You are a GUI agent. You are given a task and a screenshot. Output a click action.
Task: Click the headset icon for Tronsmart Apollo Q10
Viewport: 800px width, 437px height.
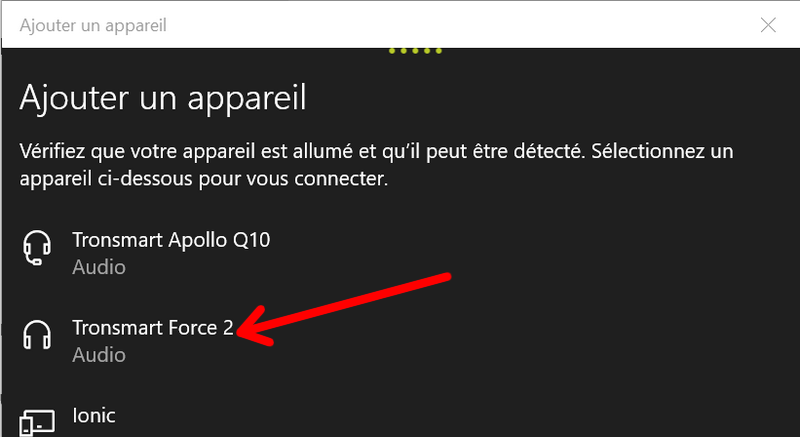[x=37, y=248]
